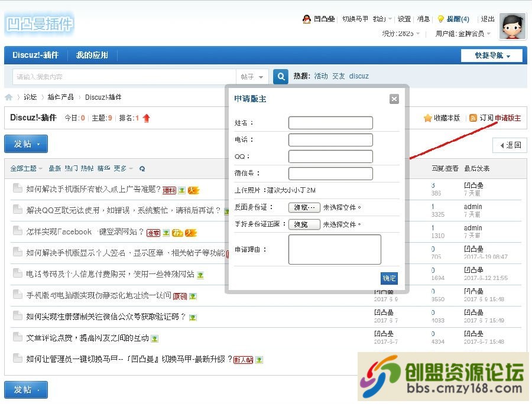This screenshot has width=532, height=404.
Task: Click the 原创 tag on 伪静态化 thread
Action: (x=180, y=297)
